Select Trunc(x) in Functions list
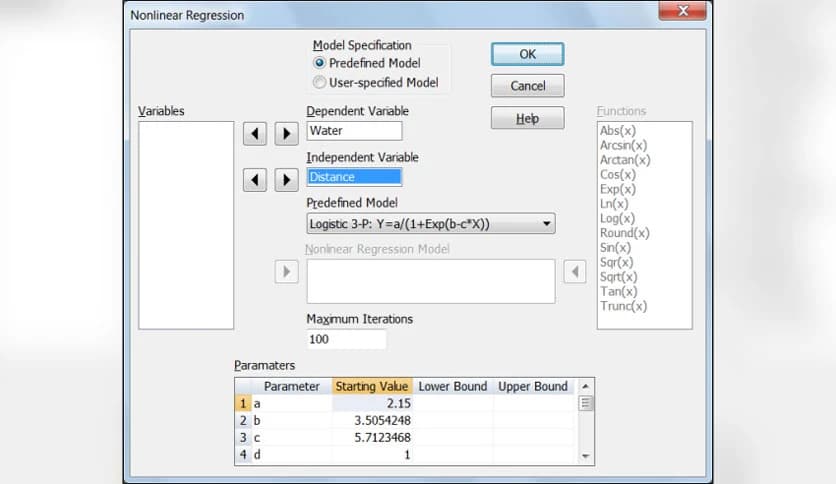Screen dimensions: 836x484 tap(623, 306)
